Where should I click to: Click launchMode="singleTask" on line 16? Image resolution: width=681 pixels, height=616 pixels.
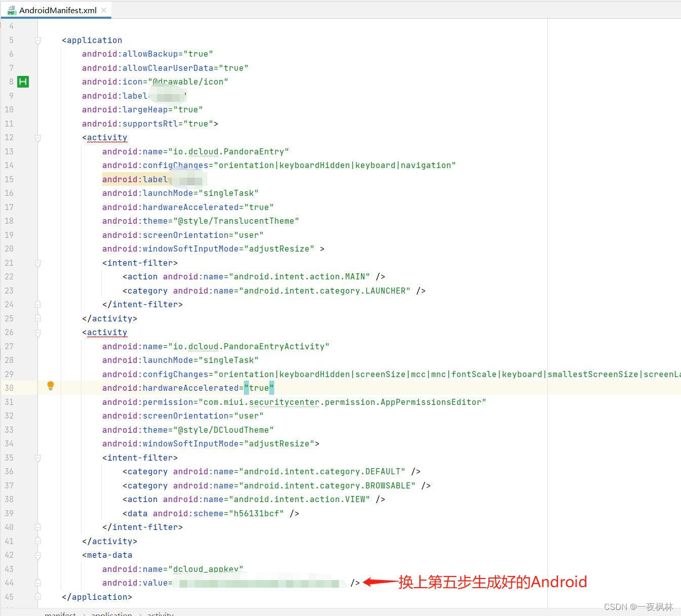click(180, 193)
